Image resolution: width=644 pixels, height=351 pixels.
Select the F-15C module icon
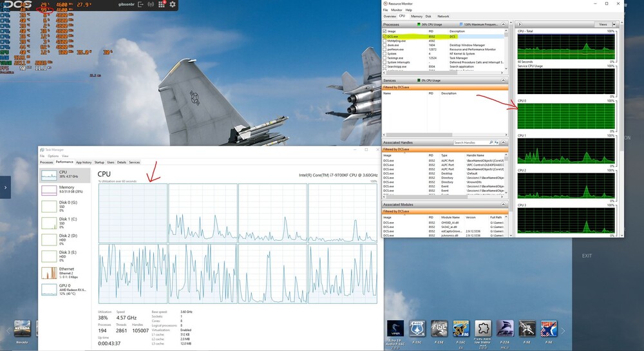tap(417, 329)
